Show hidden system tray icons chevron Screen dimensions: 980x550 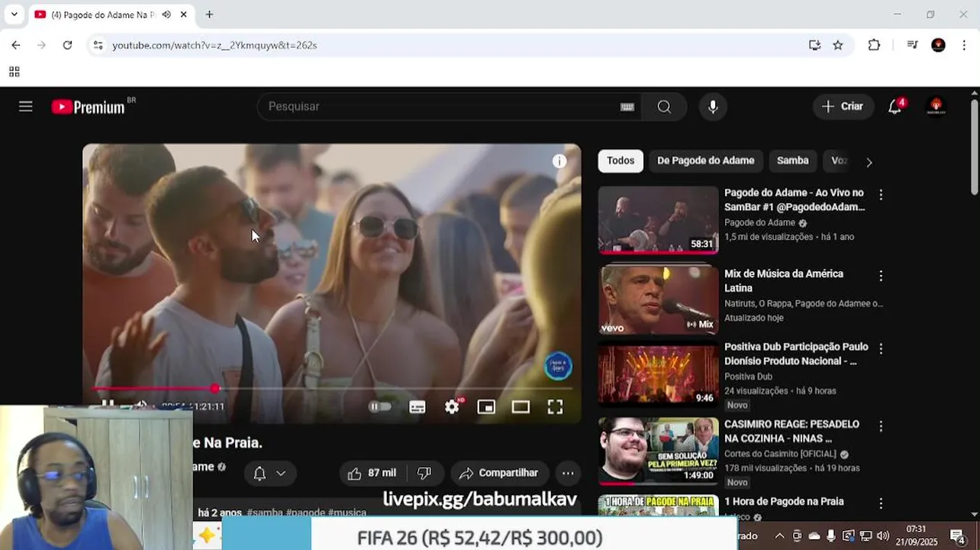click(779, 536)
